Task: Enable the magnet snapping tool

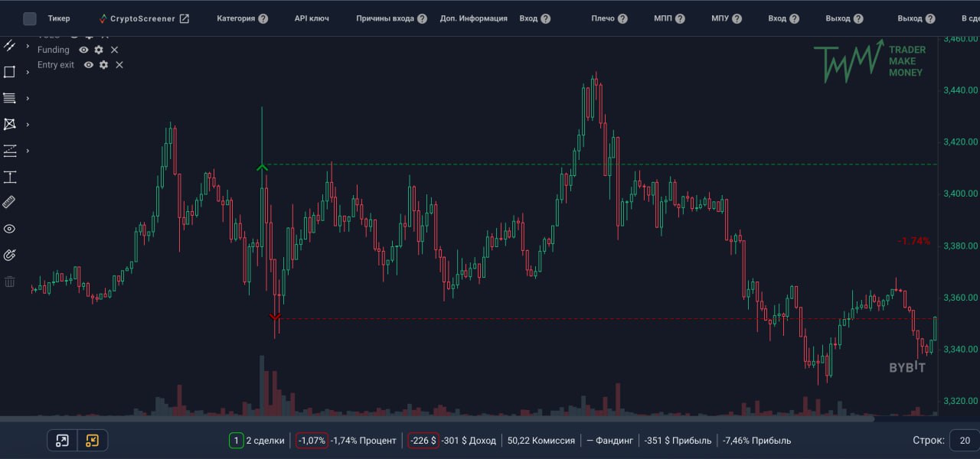Action: click(9, 254)
